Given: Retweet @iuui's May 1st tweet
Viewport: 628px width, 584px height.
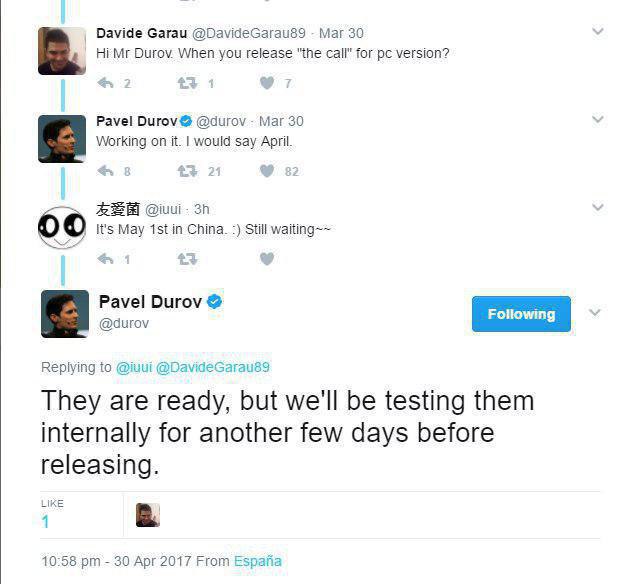Looking at the screenshot, I should 187,259.
